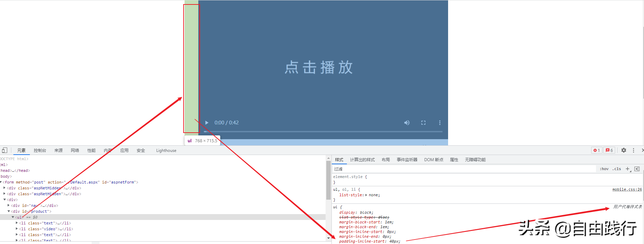Open the 安全 tab
Viewport: 644px width, 244px height.
point(141,151)
